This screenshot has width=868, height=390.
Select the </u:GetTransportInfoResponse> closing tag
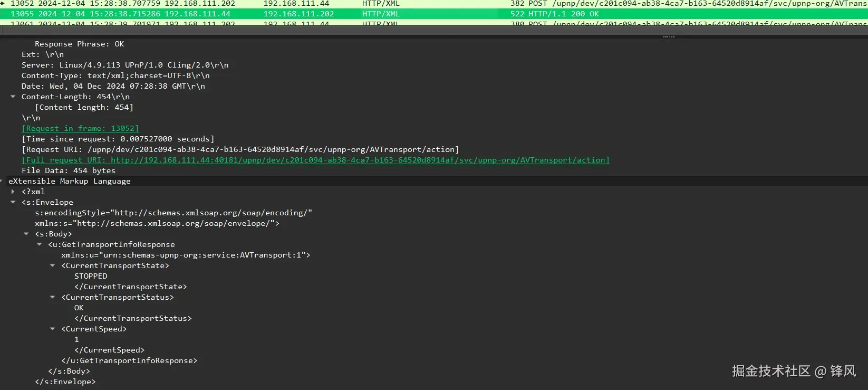click(129, 360)
